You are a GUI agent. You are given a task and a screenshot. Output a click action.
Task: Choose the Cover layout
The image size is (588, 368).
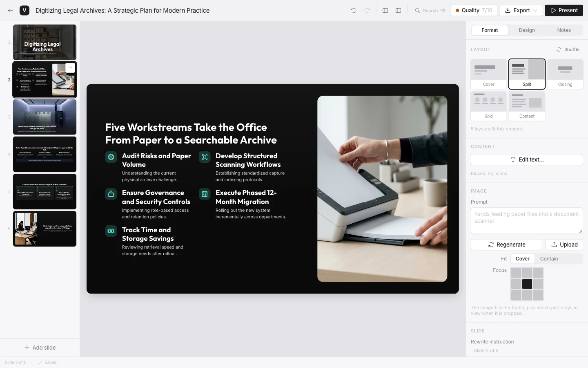click(x=489, y=74)
